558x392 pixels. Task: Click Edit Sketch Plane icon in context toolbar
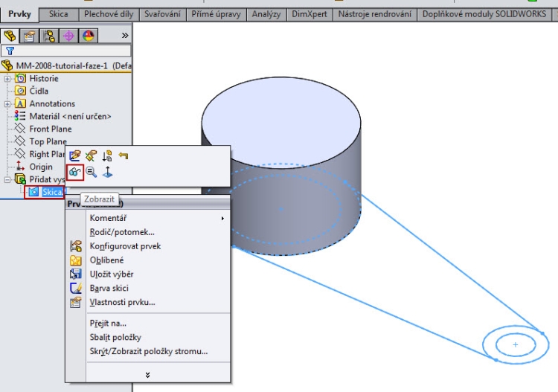tap(91, 155)
